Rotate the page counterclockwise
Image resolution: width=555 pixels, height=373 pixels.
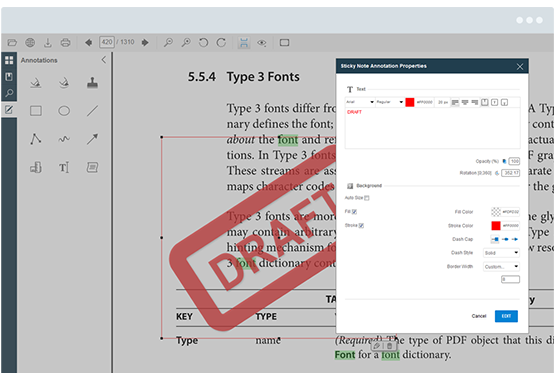(x=204, y=43)
